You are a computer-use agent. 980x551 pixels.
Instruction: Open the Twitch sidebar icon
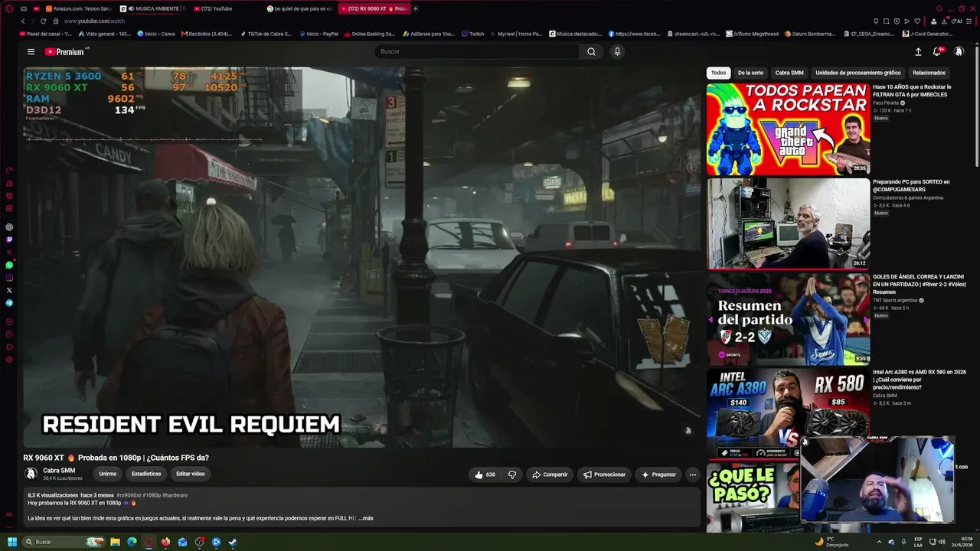(x=9, y=240)
